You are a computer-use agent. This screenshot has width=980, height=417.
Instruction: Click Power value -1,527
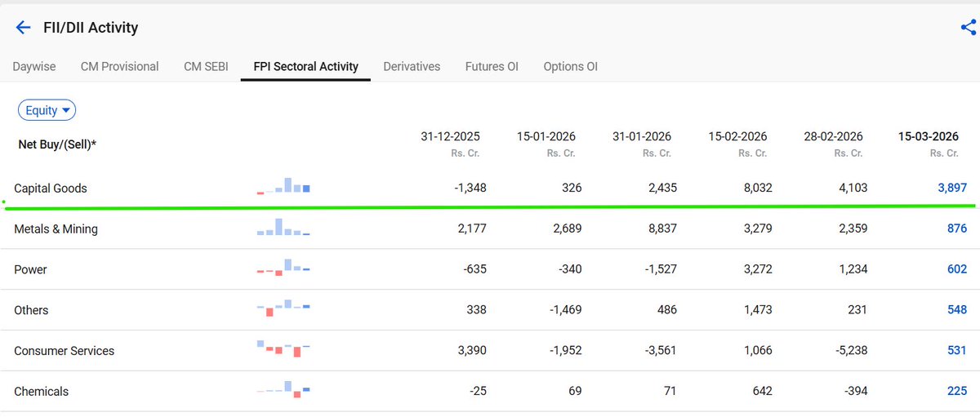(660, 269)
